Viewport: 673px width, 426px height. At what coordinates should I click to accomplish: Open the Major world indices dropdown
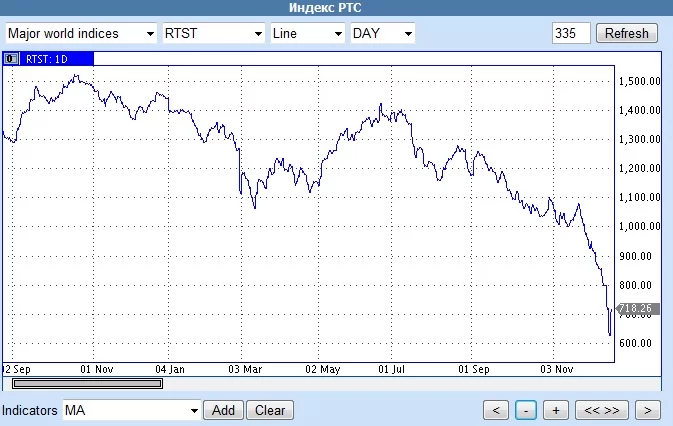click(81, 33)
